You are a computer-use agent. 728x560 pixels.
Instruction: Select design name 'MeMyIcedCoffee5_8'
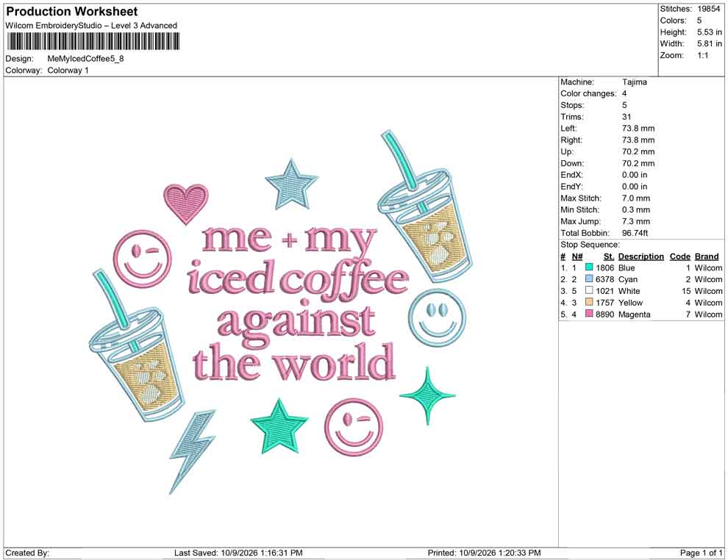(85, 59)
